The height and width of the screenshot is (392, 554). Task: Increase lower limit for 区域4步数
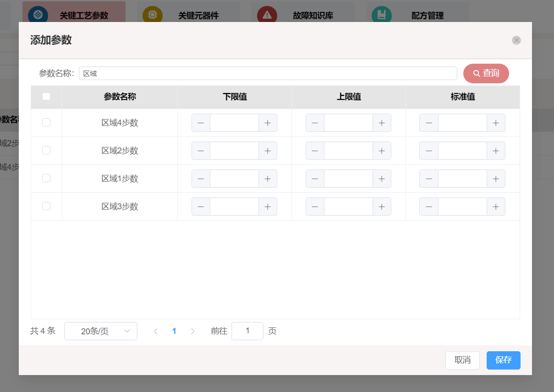pos(268,123)
